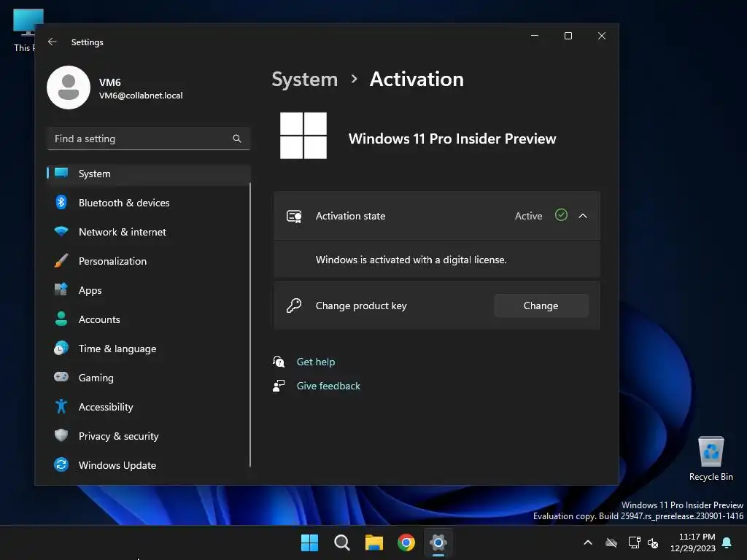This screenshot has width=747, height=560.
Task: Select the This PC desktop icon
Action: point(24,30)
